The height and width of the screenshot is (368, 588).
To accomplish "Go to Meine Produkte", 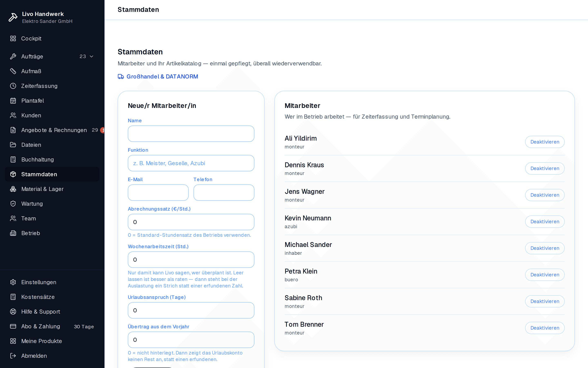I will coord(52,341).
